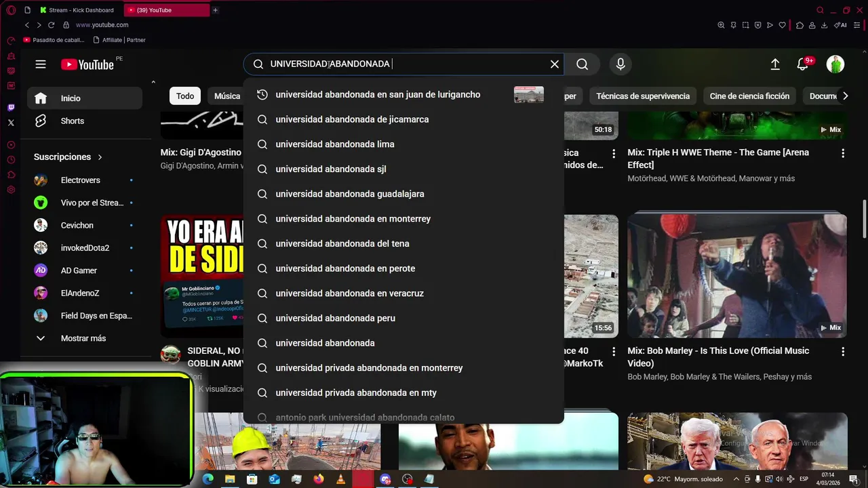
Task: Open YouTube notifications bell
Action: [x=803, y=64]
